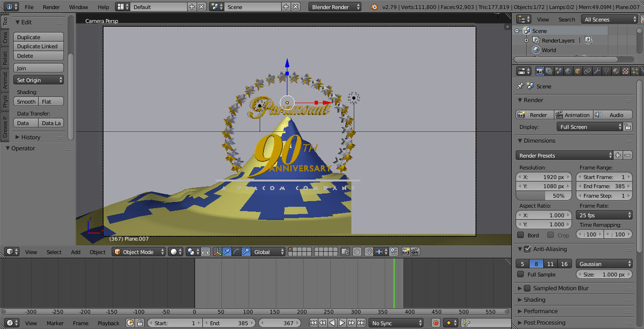Click the pin icon beside Scene
Image resolution: width=644 pixels, height=329 pixels.
pos(520,86)
